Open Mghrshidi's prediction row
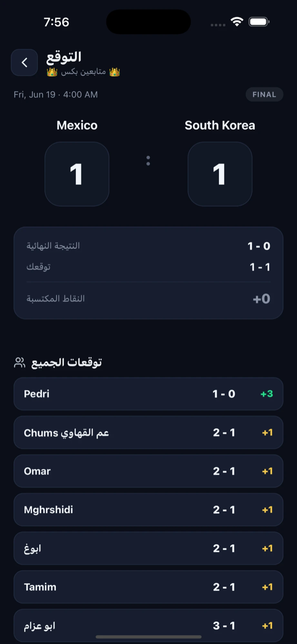Screen dimensions: 297x644 point(148,510)
